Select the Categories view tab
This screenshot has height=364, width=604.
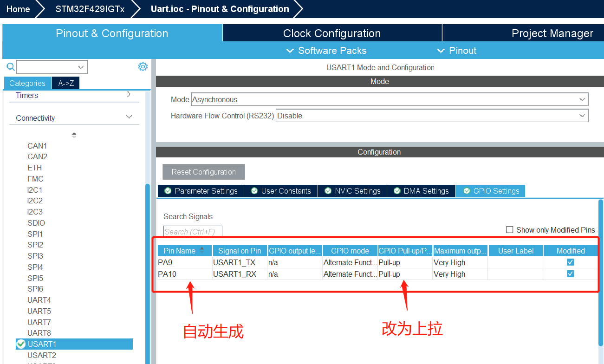click(x=27, y=83)
